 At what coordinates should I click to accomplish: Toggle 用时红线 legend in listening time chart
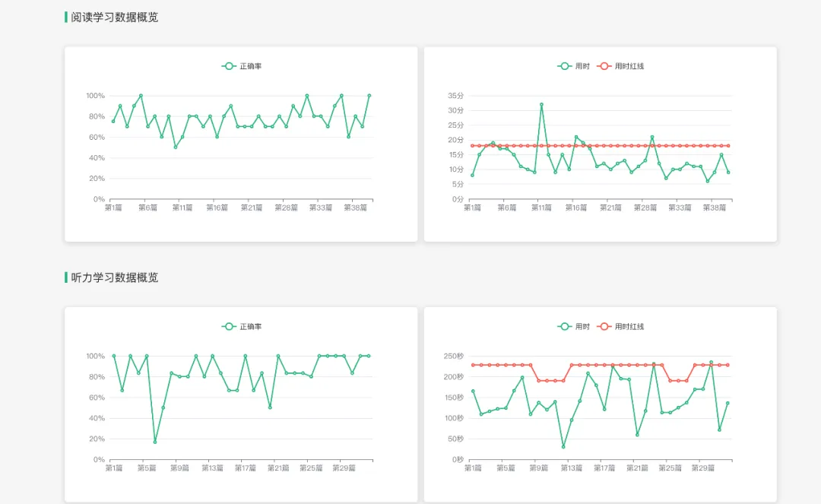[x=620, y=326]
